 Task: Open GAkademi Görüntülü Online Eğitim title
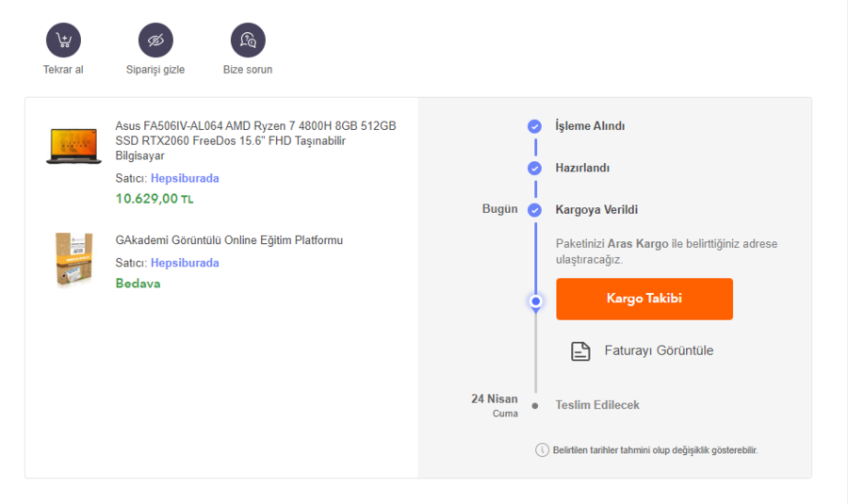[x=229, y=240]
